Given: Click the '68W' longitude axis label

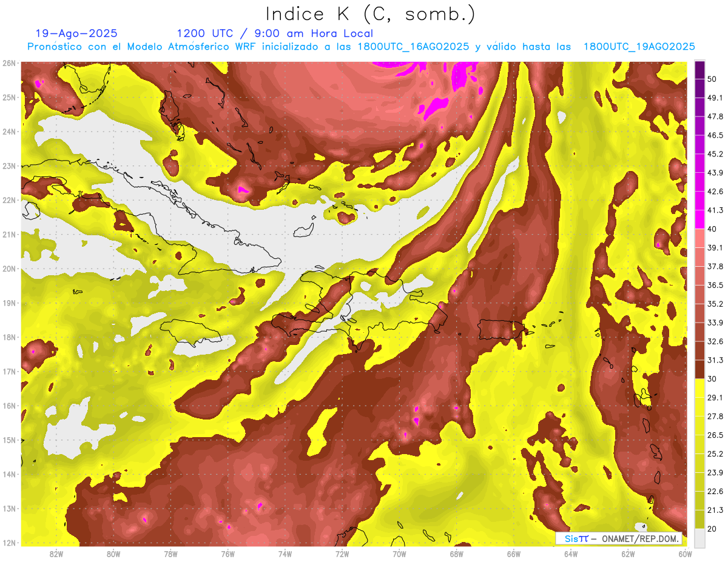Looking at the screenshot, I should coord(457,554).
